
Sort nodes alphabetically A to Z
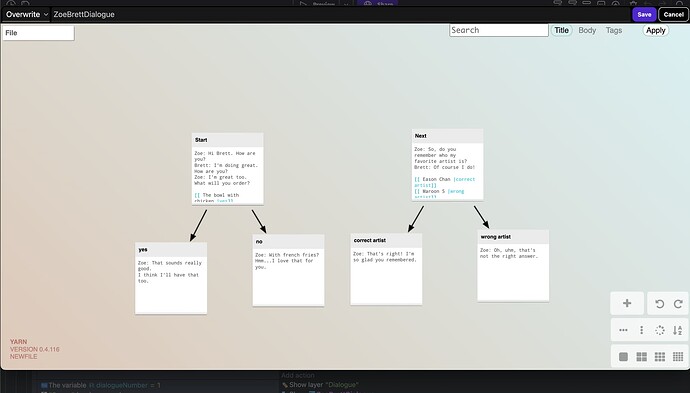[x=678, y=330]
